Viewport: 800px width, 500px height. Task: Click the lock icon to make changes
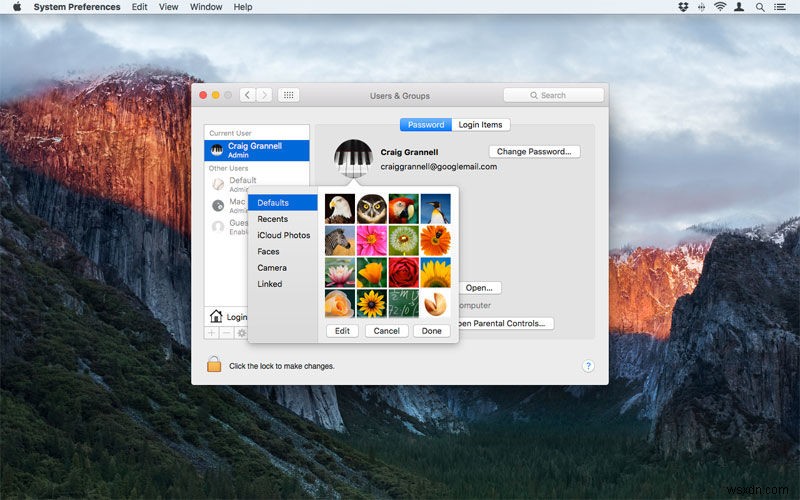click(214, 365)
